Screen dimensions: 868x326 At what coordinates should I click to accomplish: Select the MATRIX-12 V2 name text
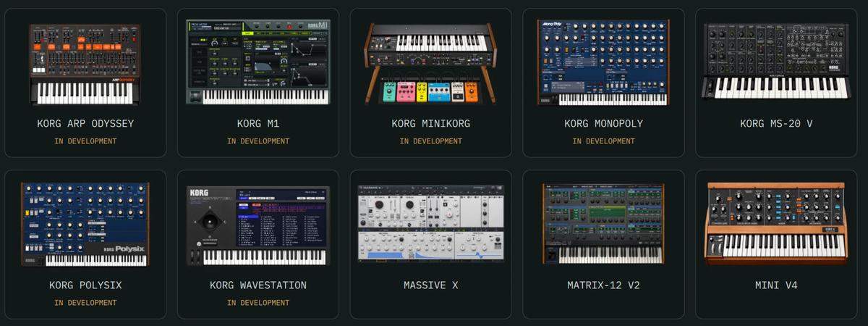[603, 285]
